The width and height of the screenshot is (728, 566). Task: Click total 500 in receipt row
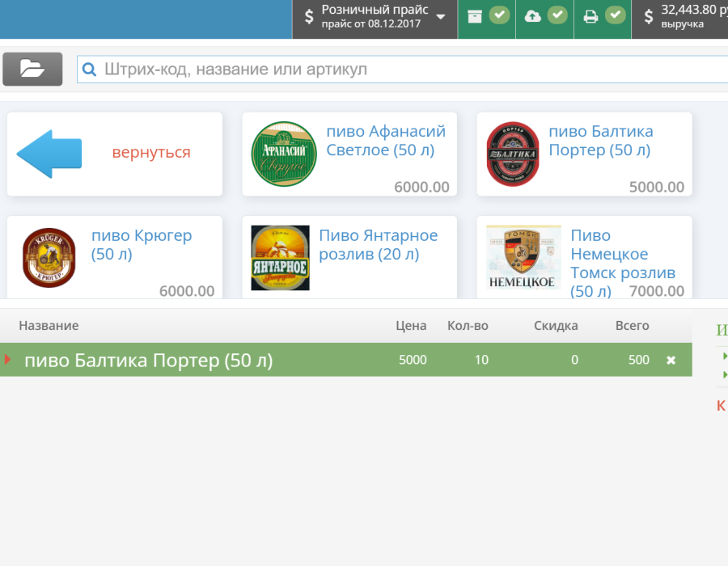639,360
